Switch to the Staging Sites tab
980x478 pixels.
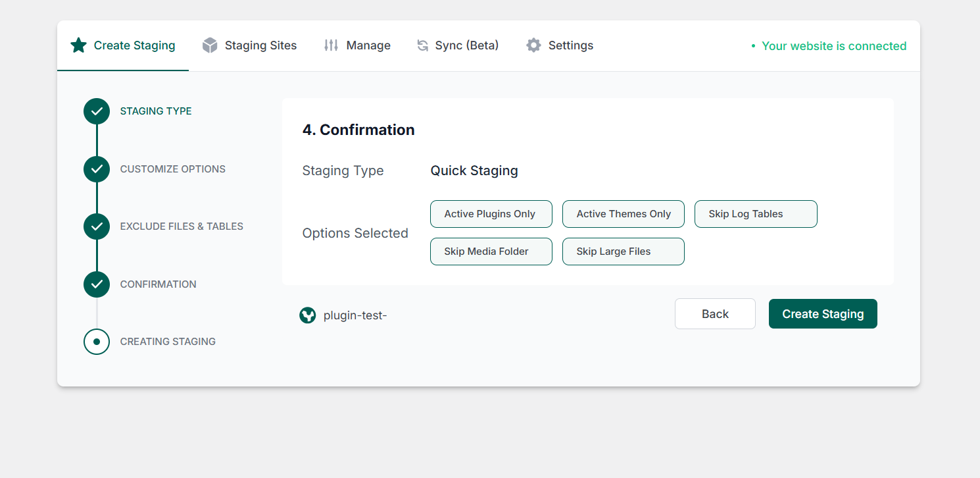(x=249, y=45)
